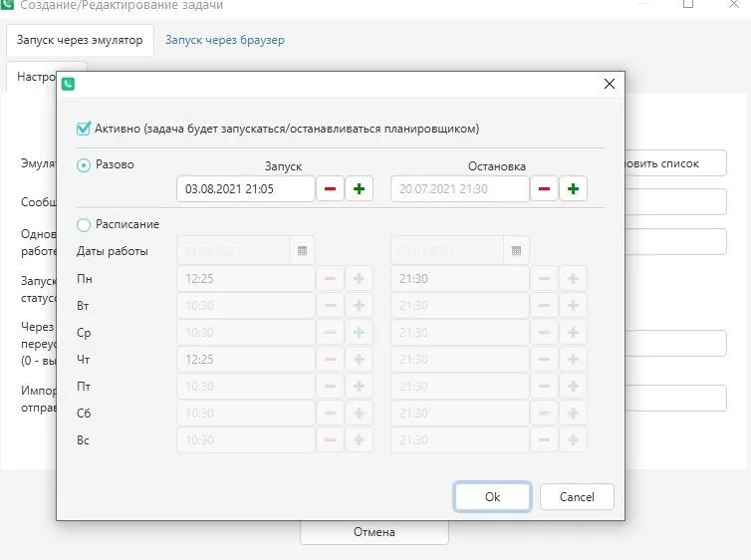Screen dimensions: 751x560
Task: Maximize the Создание/Редактирование задачи window
Action: (x=688, y=4)
